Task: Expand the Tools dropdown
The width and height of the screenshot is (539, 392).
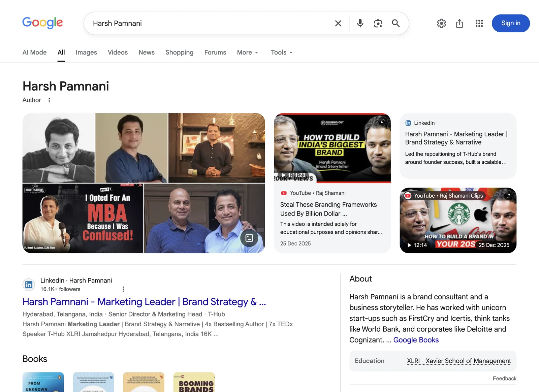Action: tap(282, 52)
